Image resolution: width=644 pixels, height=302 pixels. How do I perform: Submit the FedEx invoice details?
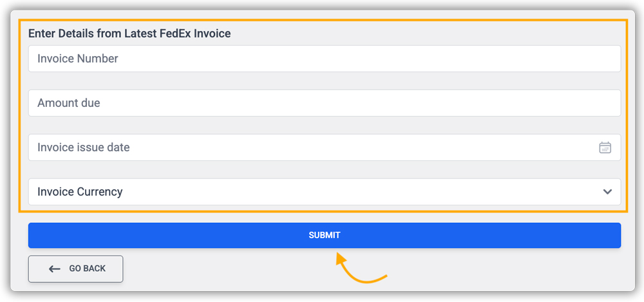pyautogui.click(x=324, y=235)
